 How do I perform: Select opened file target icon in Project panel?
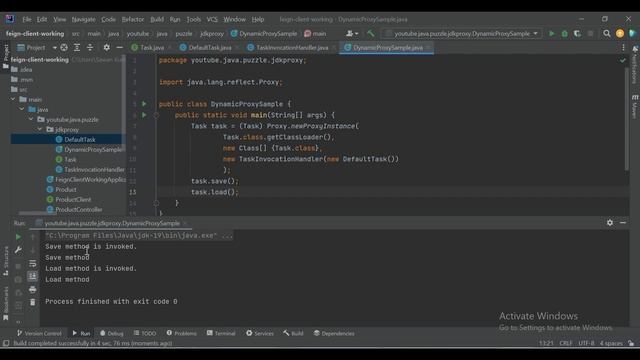[x=64, y=48]
